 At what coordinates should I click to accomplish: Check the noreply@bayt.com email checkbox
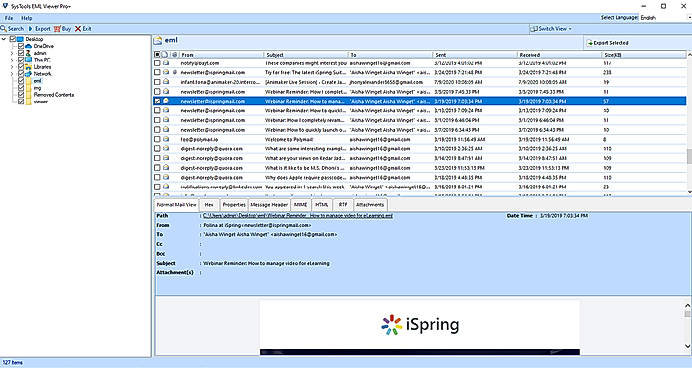coord(157,63)
